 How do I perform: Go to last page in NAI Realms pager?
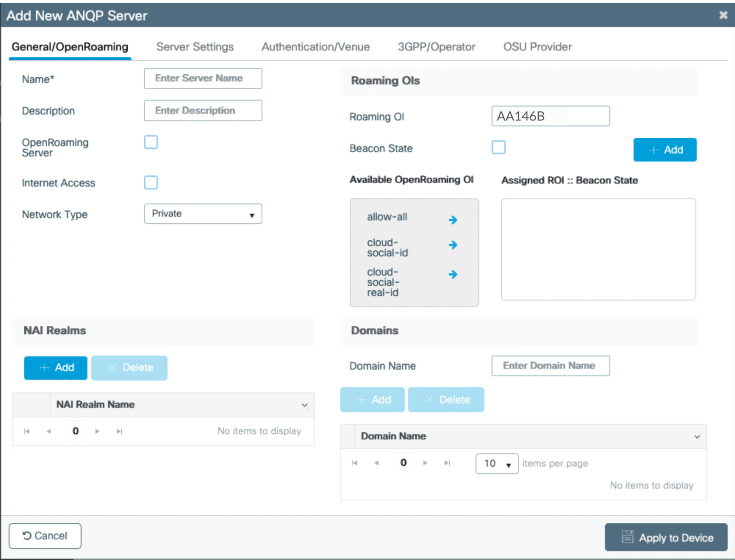[119, 431]
